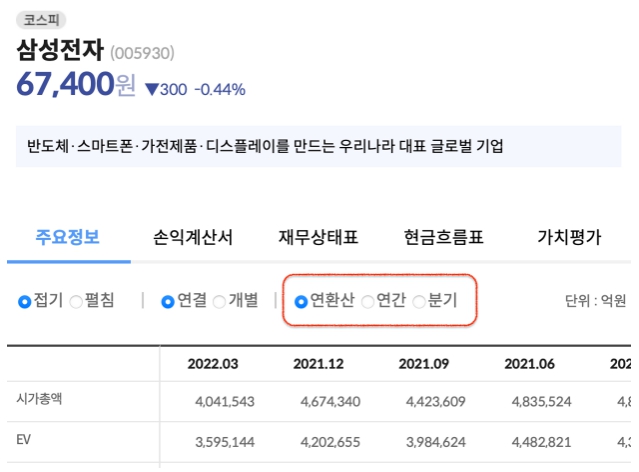
Task: Switch to 분기 radio option
Action: [419, 302]
